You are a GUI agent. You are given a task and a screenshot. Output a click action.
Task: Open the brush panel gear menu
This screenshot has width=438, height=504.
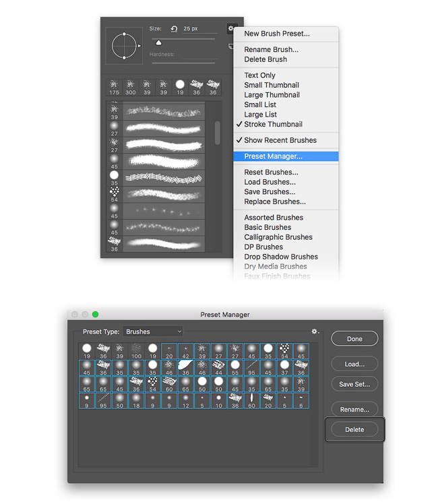[231, 29]
